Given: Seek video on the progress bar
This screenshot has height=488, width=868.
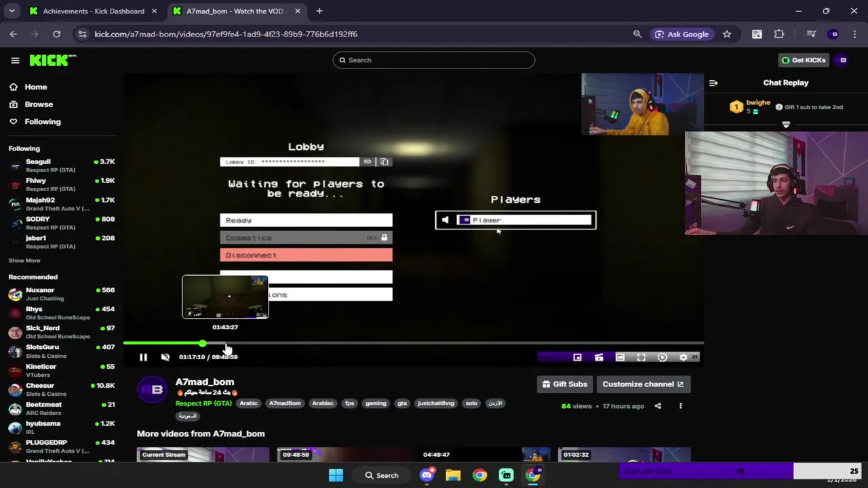Looking at the screenshot, I should click(x=413, y=344).
